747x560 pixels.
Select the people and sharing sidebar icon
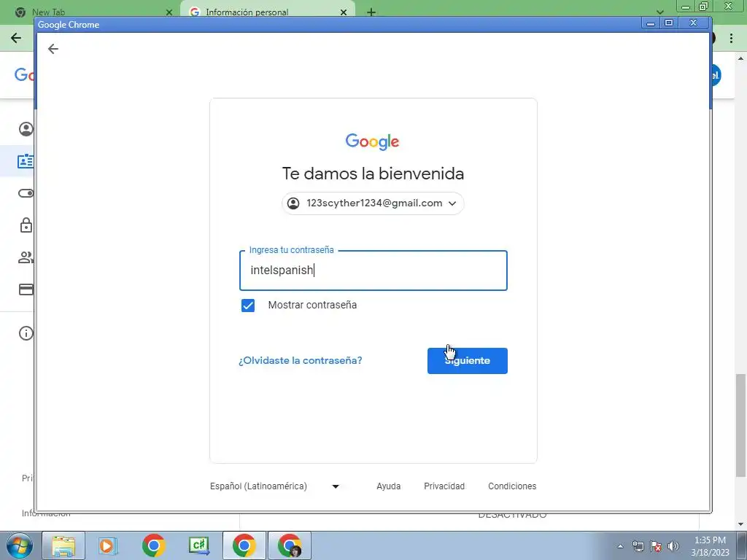[26, 257]
